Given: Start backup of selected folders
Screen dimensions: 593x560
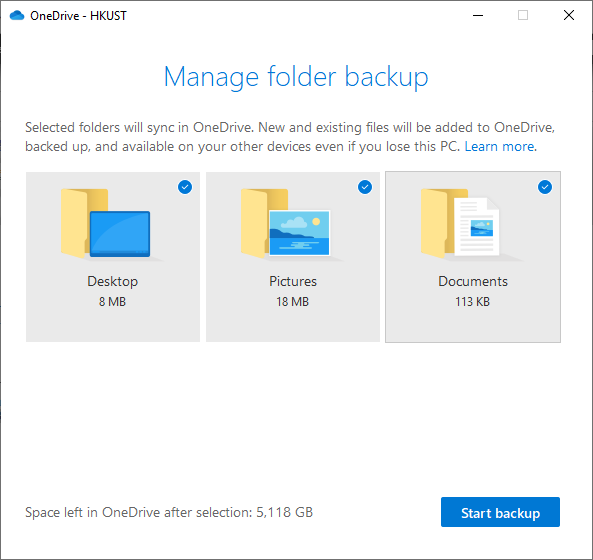Looking at the screenshot, I should point(500,512).
